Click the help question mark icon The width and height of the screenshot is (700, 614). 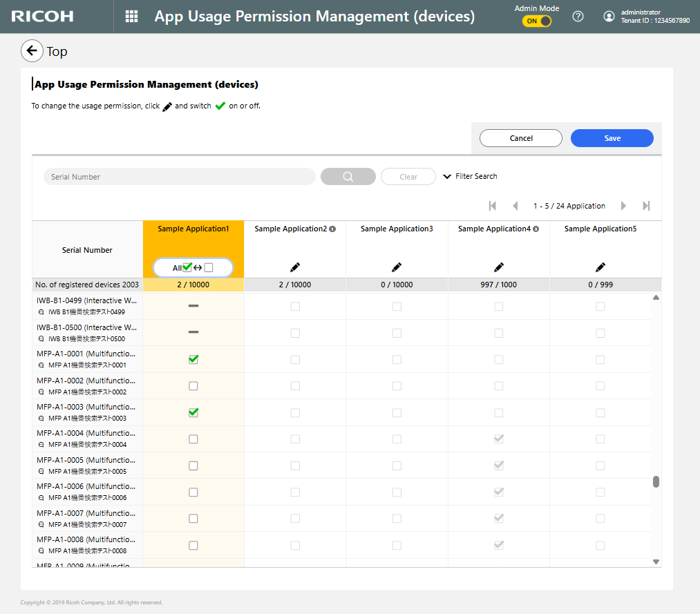tap(578, 17)
